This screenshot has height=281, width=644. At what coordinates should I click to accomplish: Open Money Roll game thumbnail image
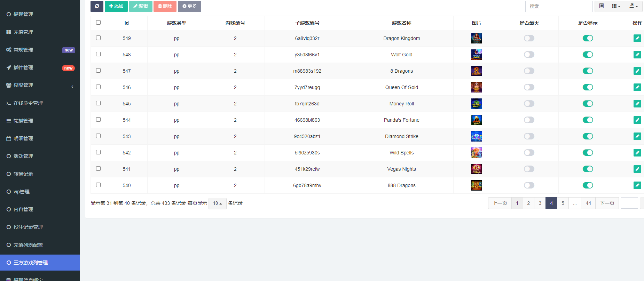point(477,104)
